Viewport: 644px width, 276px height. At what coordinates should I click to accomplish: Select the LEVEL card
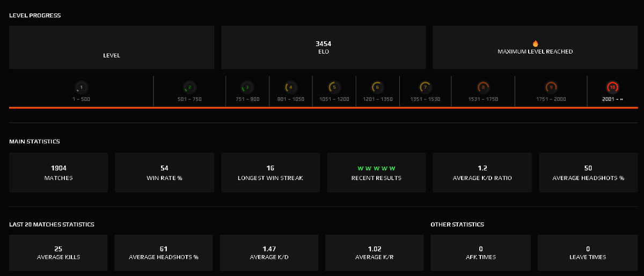point(112,47)
